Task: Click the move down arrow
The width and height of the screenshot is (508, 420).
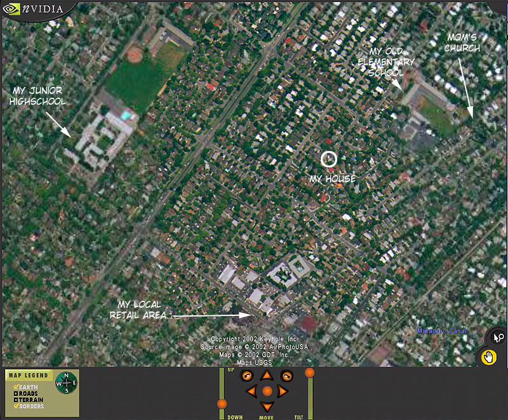Action: tap(267, 406)
